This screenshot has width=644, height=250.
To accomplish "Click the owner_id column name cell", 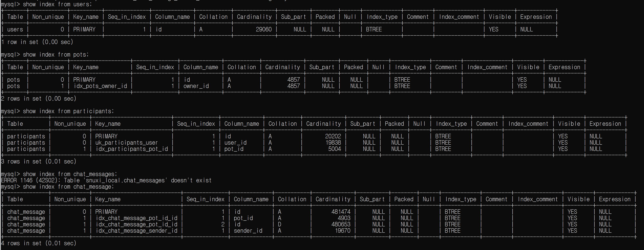I will [196, 86].
